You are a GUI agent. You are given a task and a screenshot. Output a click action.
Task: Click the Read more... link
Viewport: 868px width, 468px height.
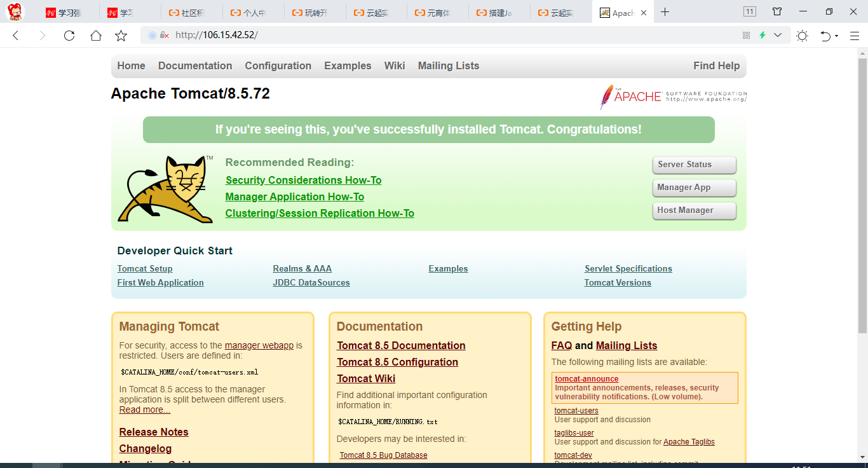pos(145,410)
